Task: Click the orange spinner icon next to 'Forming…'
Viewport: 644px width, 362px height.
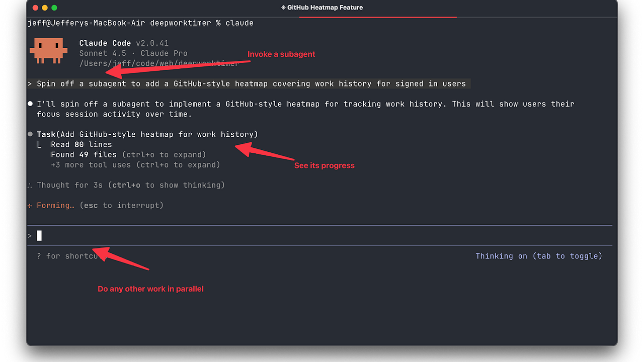Action: click(30, 205)
